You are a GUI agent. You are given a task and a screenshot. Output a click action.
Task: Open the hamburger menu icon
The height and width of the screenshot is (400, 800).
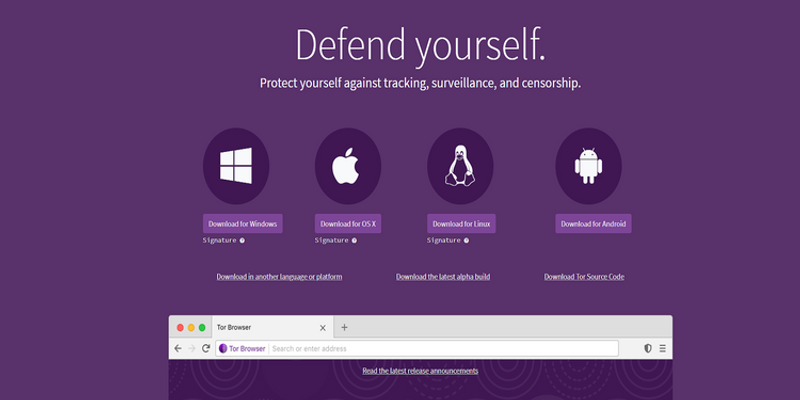[x=662, y=348]
